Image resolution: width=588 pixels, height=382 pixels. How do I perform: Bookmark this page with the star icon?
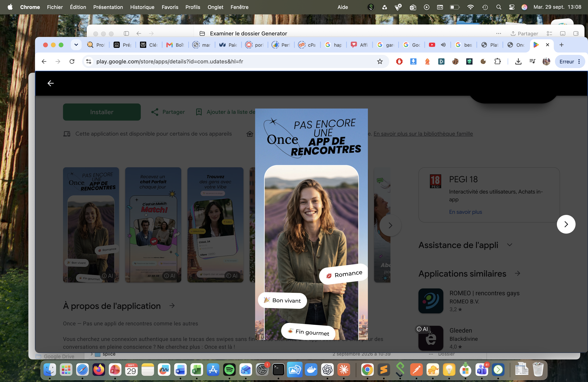pos(380,61)
